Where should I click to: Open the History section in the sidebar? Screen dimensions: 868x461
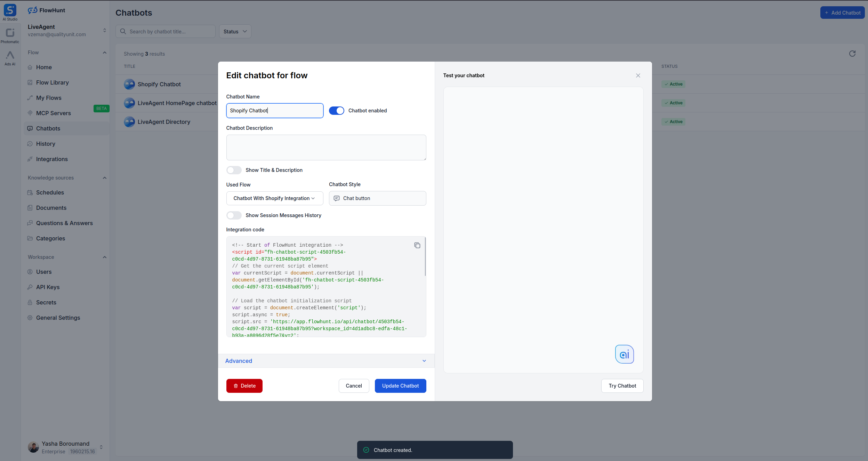[x=46, y=144]
